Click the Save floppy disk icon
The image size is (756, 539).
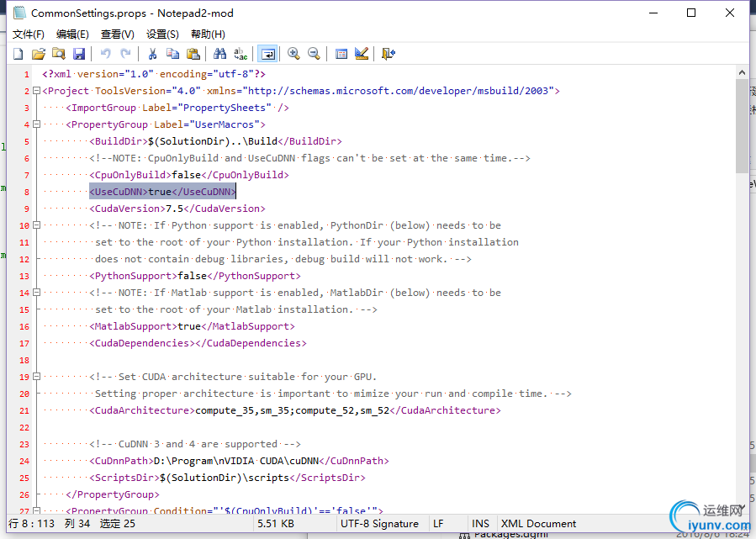[79, 54]
